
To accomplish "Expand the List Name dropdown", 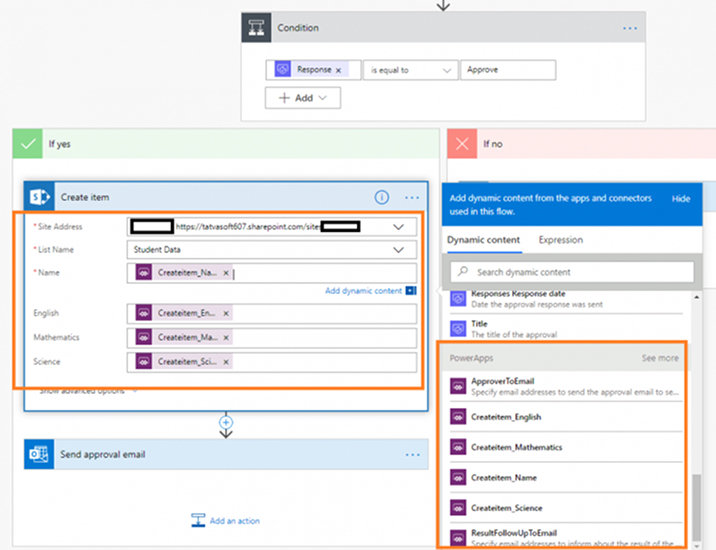I will [398, 250].
